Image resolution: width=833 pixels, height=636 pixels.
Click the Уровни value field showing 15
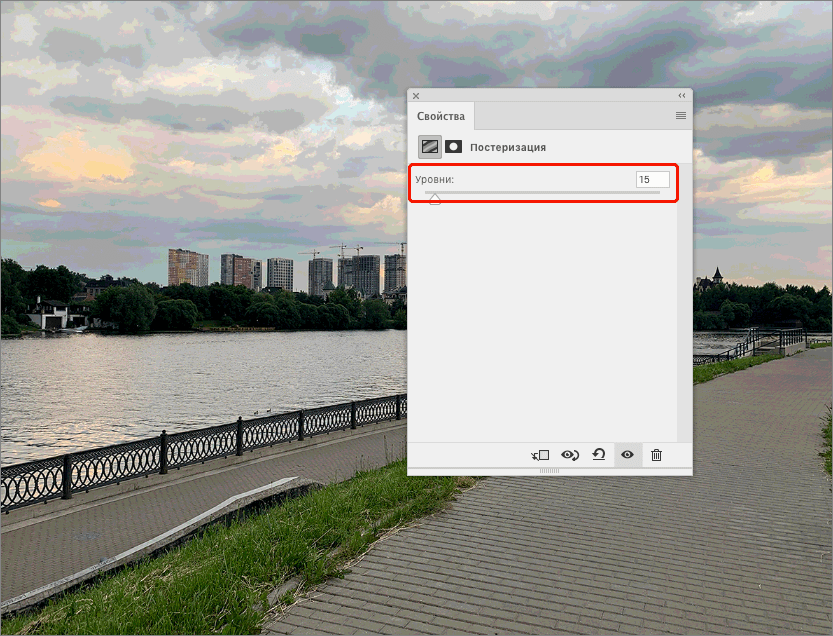(x=651, y=179)
